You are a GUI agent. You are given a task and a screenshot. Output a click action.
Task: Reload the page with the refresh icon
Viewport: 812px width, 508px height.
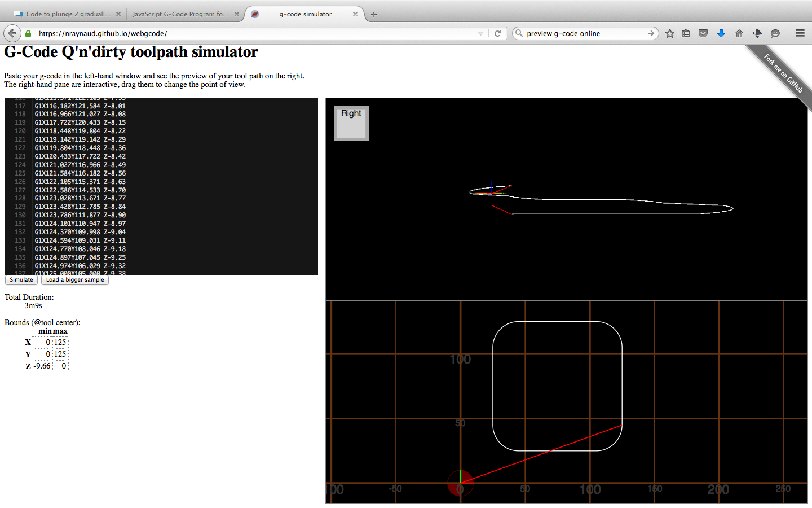point(497,33)
